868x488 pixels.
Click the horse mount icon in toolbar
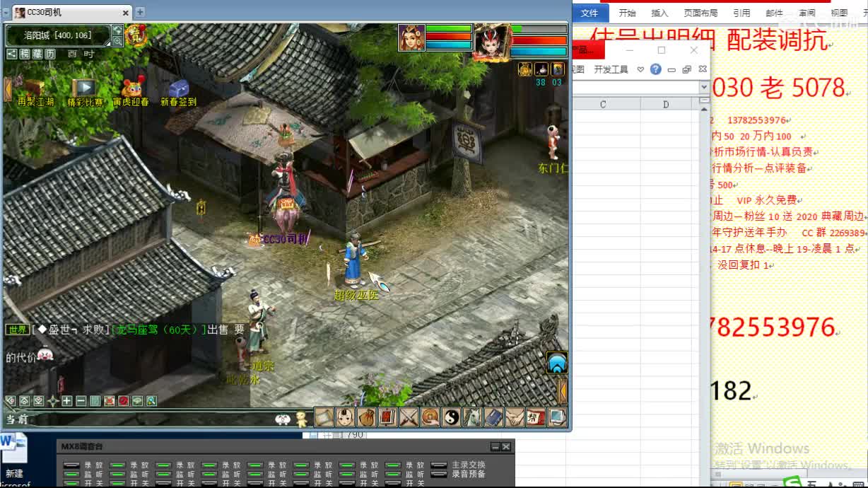[471, 417]
